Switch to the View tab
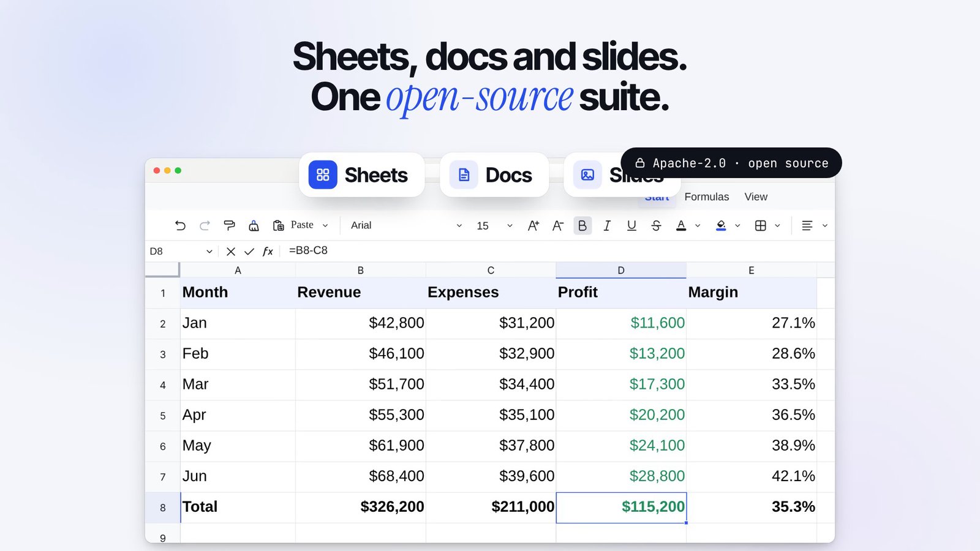 (x=756, y=197)
